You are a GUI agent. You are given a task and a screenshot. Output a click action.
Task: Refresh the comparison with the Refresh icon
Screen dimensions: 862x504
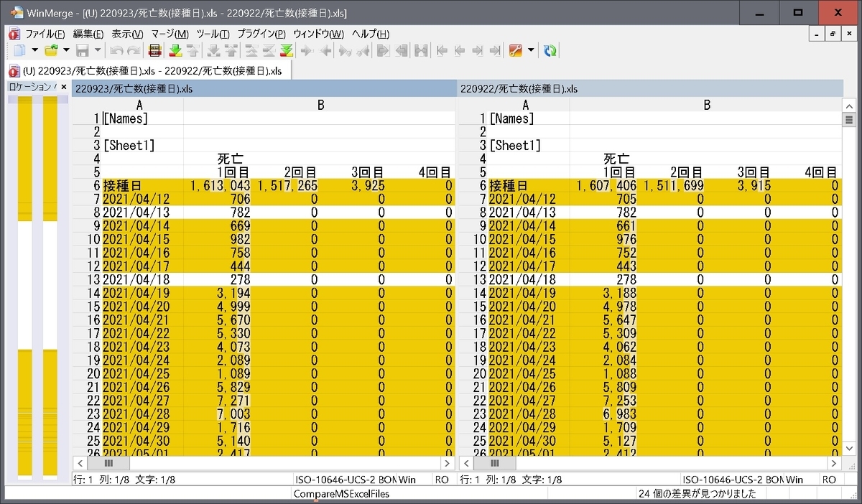coord(550,50)
